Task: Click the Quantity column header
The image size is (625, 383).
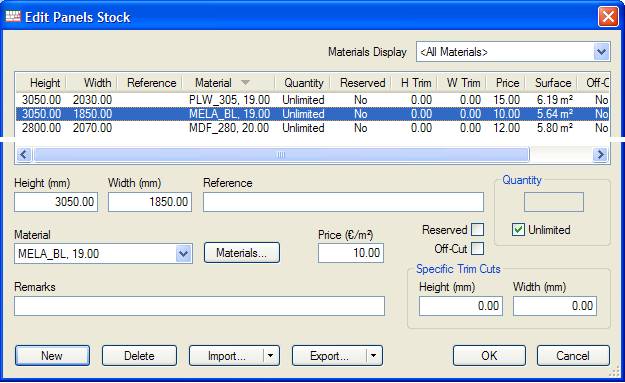Action: tap(303, 83)
